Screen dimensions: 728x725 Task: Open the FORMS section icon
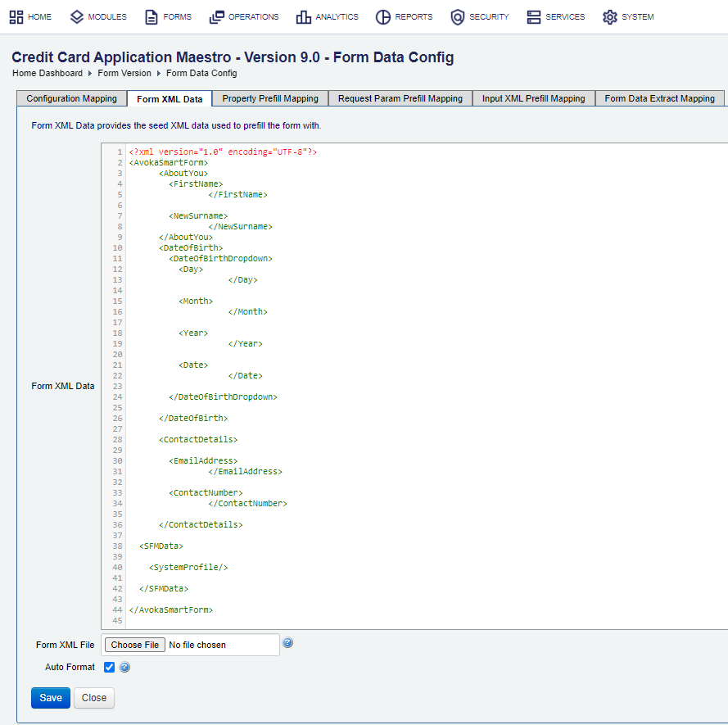click(152, 16)
